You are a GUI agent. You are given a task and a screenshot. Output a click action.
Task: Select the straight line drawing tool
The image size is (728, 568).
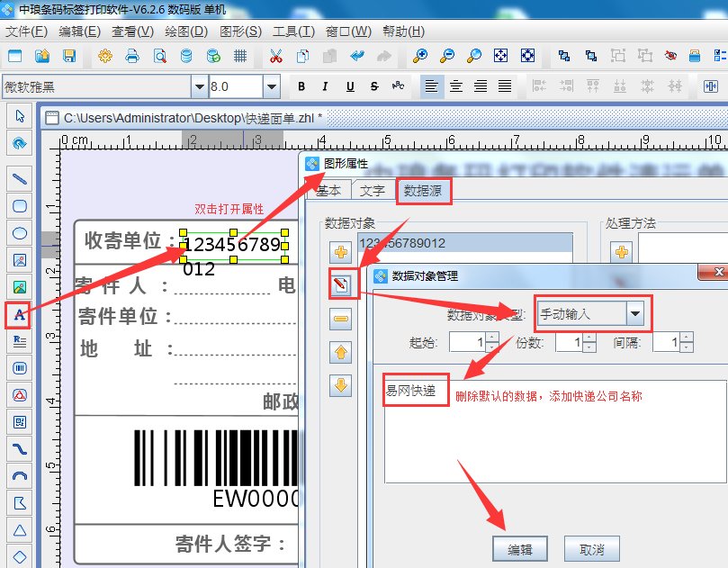[19, 179]
